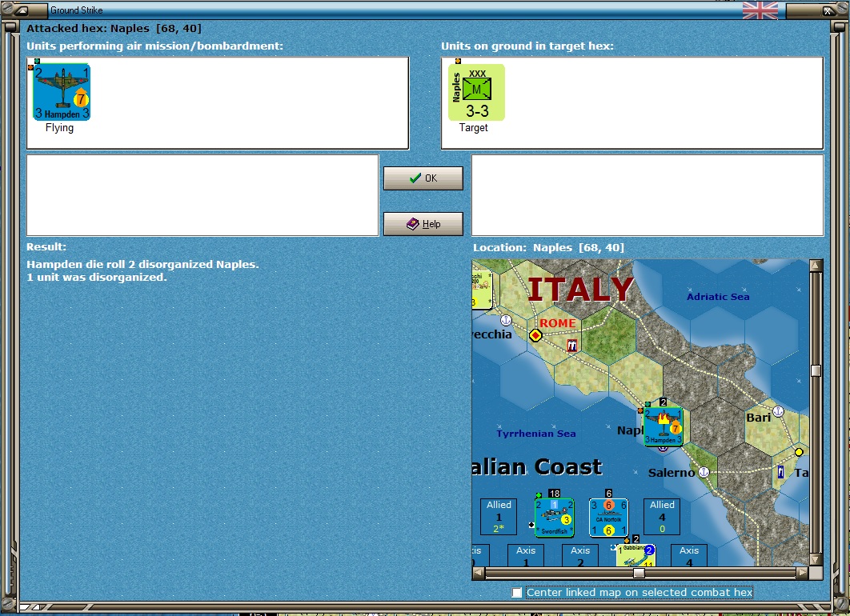This screenshot has height=616, width=850.
Task: Click the Salerno city label
Action: click(x=672, y=473)
